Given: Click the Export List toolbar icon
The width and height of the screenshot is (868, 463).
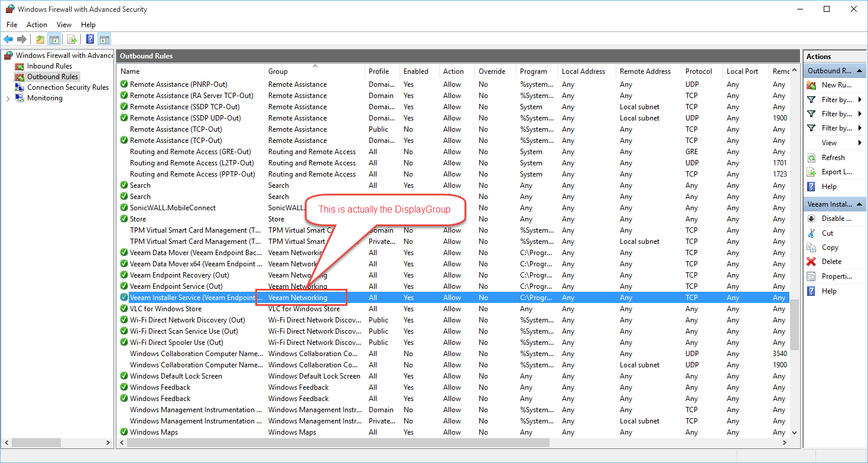Looking at the screenshot, I should click(71, 40).
